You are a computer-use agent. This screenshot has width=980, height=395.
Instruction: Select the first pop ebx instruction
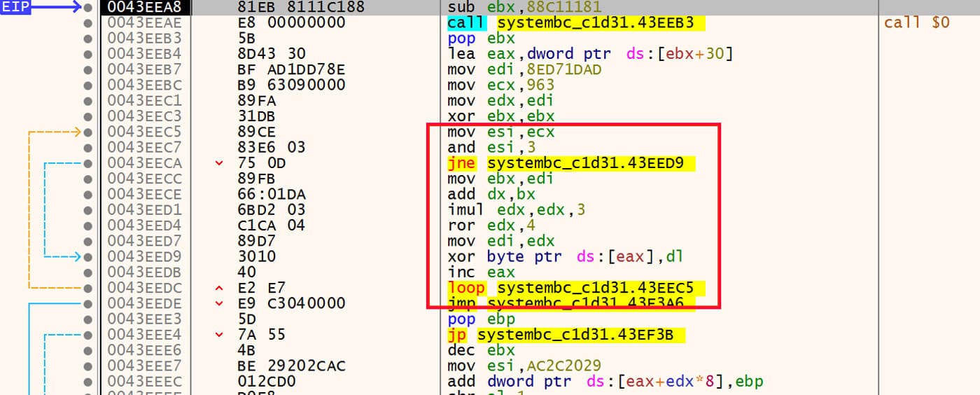481,39
